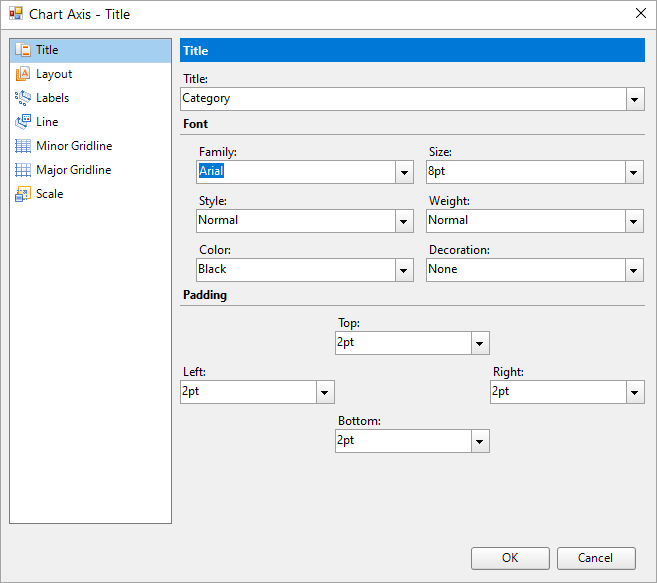The image size is (657, 583).
Task: Click the Layout page icon
Action: [x=23, y=74]
